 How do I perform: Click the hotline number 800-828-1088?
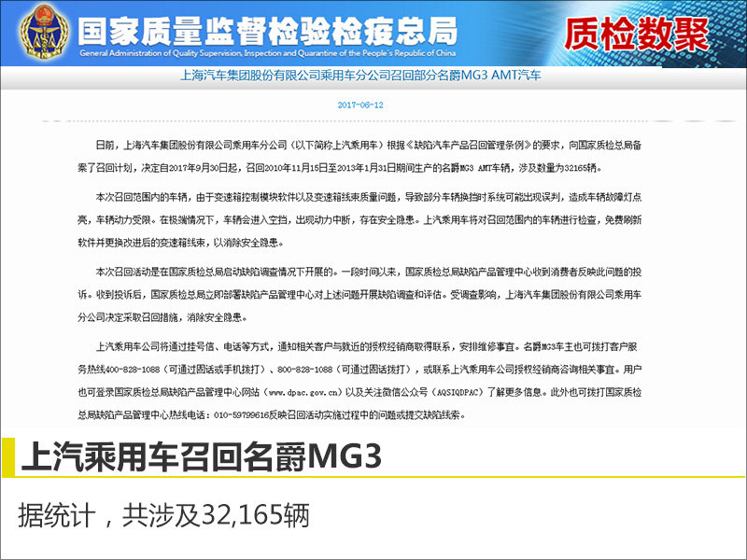[x=305, y=370]
